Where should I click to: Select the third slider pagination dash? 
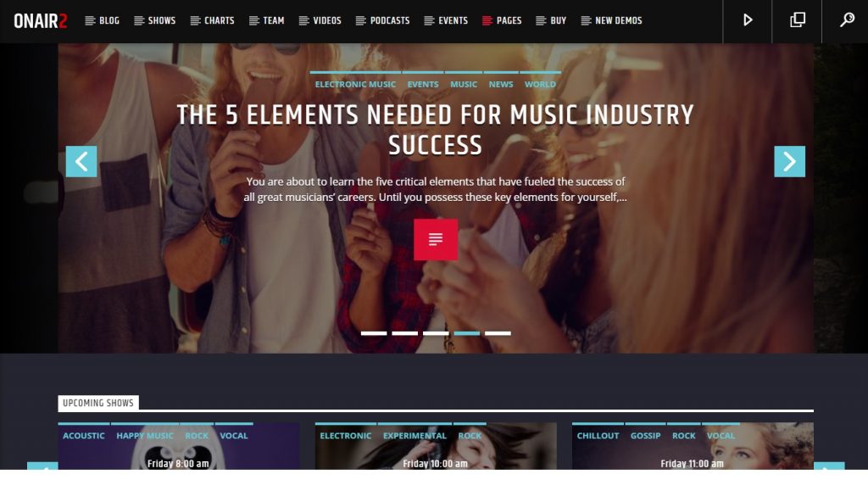coord(436,333)
